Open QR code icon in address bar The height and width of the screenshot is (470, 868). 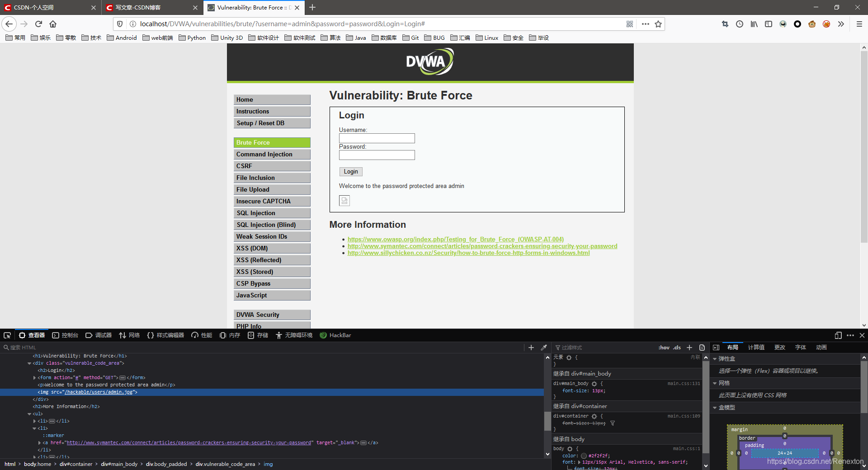[630, 24]
